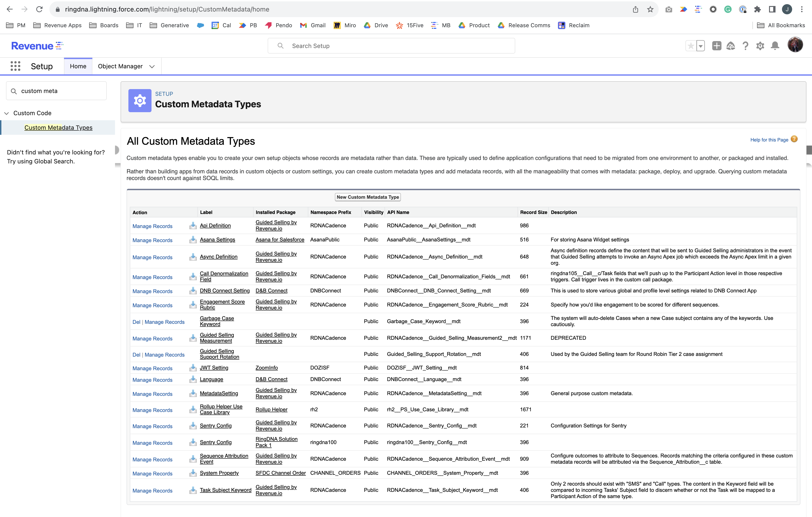Share the page via the share icon
Viewport: 812px width, 517px height.
tap(635, 9)
